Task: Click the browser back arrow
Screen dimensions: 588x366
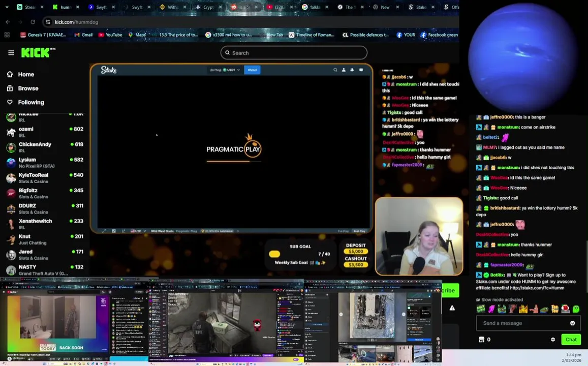Action: [x=8, y=22]
